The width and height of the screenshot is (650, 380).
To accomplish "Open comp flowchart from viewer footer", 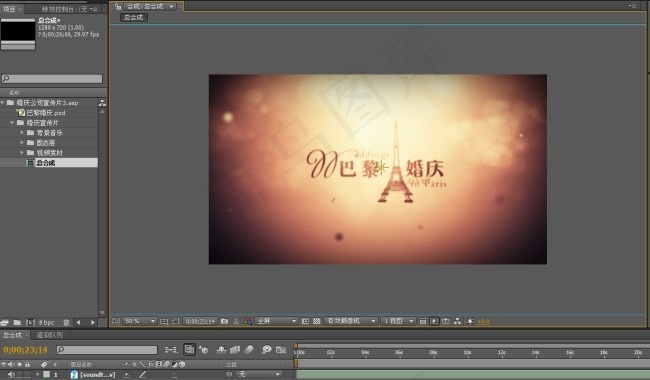I will (457, 321).
